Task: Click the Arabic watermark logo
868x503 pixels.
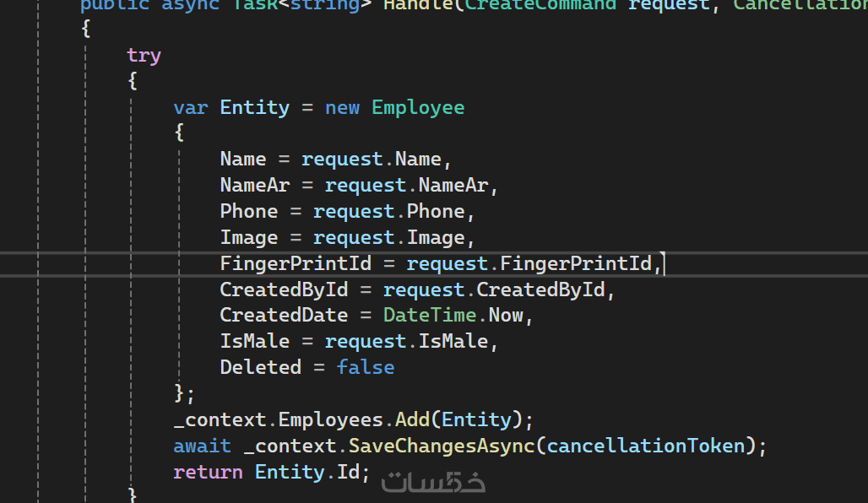Action: [433, 482]
